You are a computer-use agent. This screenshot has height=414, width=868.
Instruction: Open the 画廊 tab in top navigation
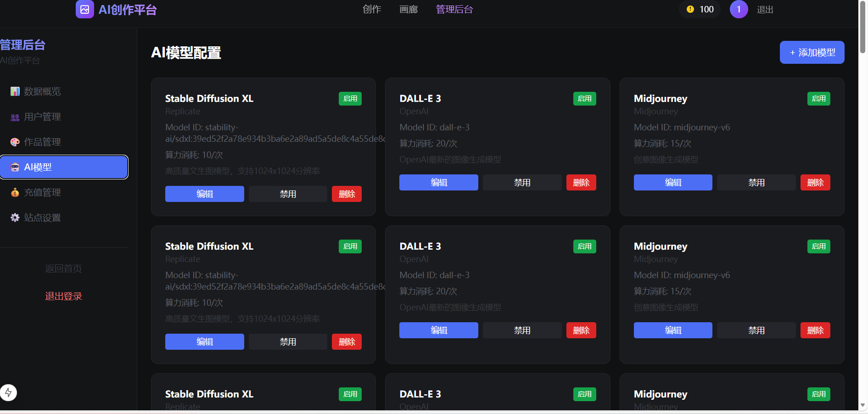409,9
